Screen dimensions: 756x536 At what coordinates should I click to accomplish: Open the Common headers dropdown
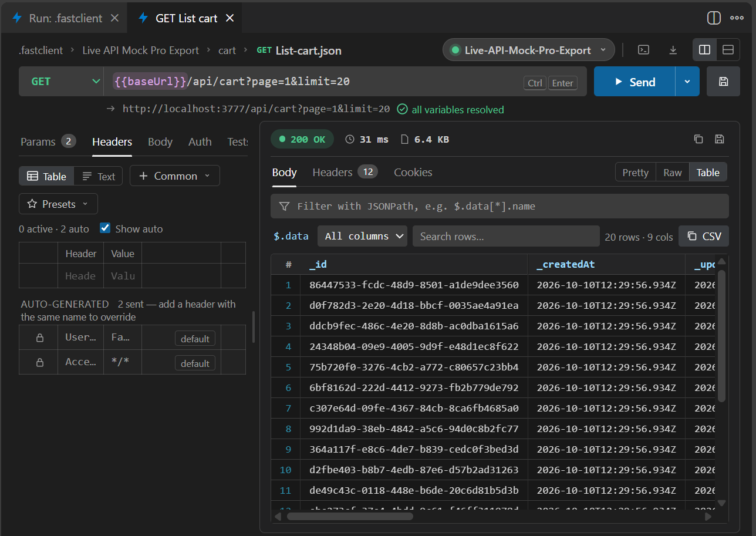[175, 176]
